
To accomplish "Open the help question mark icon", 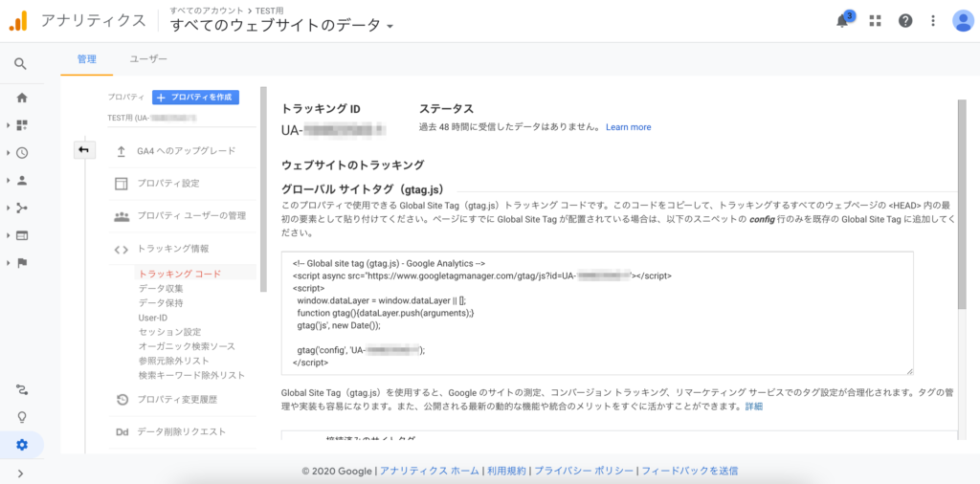I will pyautogui.click(x=905, y=21).
